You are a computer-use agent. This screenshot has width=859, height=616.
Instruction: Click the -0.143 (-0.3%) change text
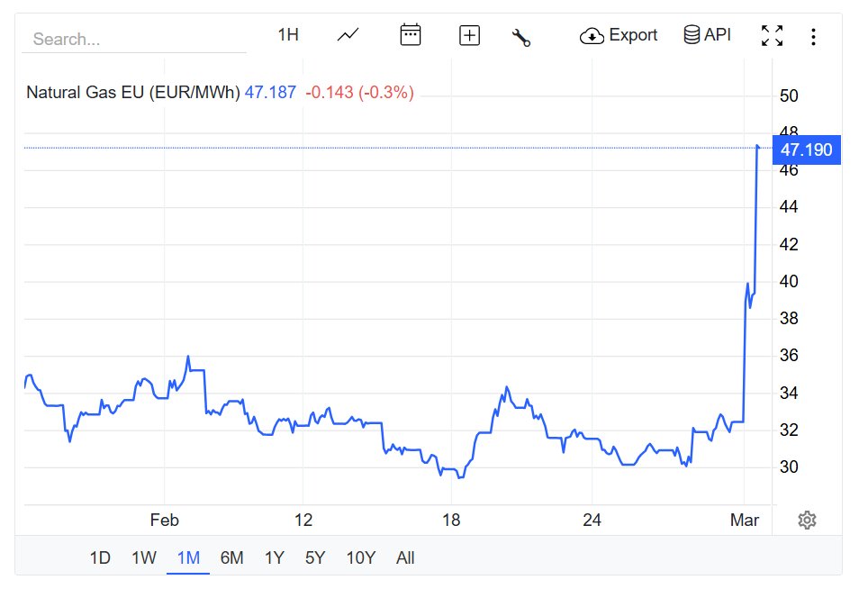click(359, 92)
